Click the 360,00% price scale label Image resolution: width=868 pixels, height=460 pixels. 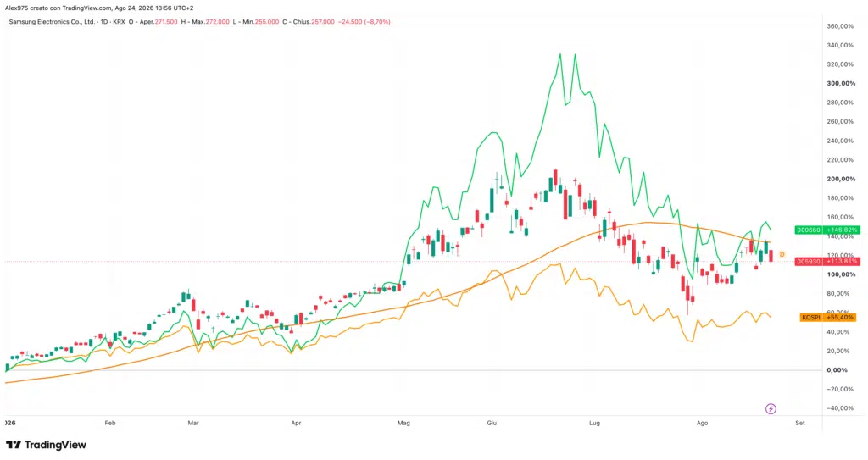(x=840, y=26)
